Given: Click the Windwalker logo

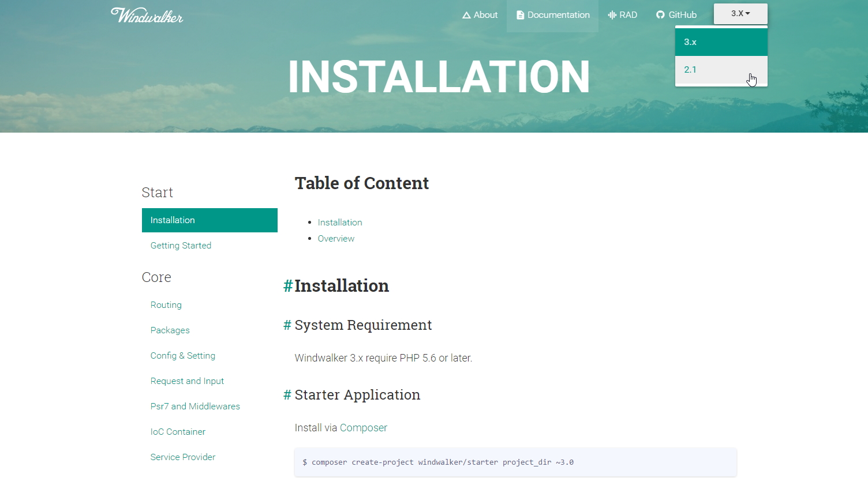Looking at the screenshot, I should point(147,15).
